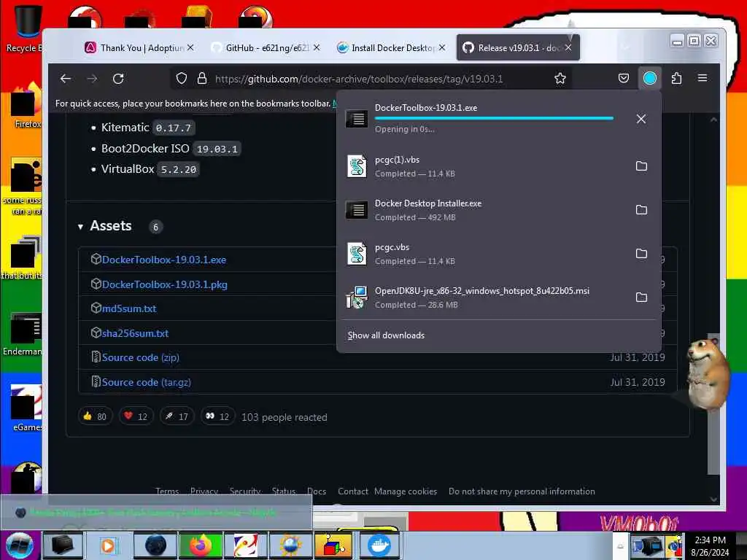This screenshot has height=560, width=747.
Task: Collapse the Assets section triangle
Action: [80, 227]
